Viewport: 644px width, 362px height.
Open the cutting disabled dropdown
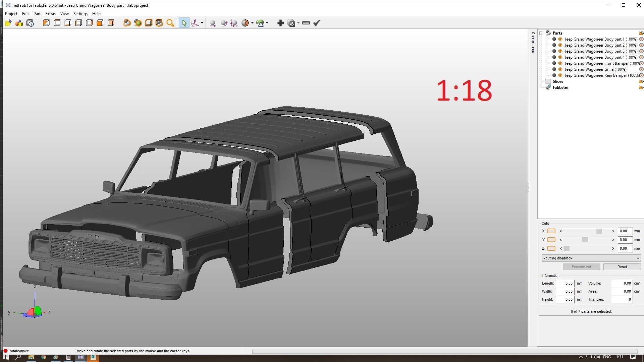(591, 258)
